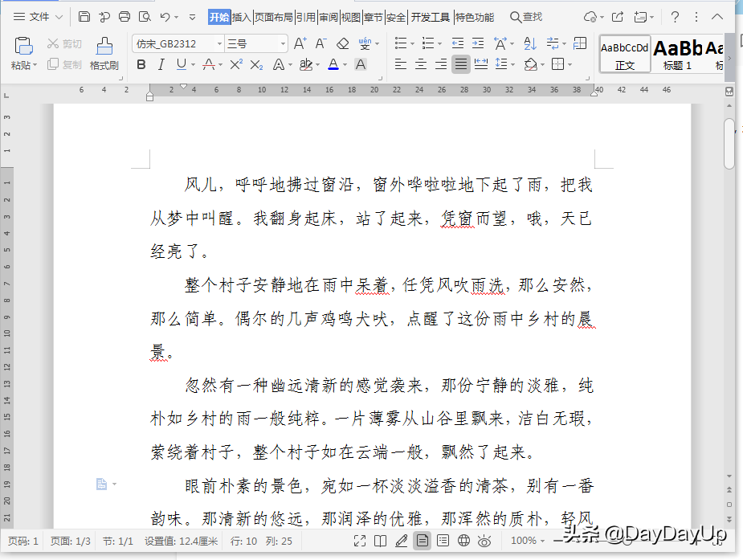Expand the Paste options arrow

35,65
